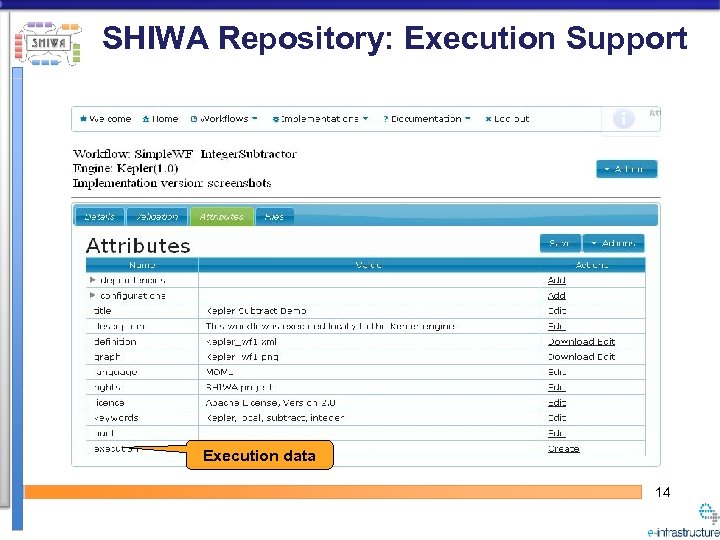720x540 pixels.
Task: Select the value 'Kepler Subtract Demo'
Action: tap(256, 311)
